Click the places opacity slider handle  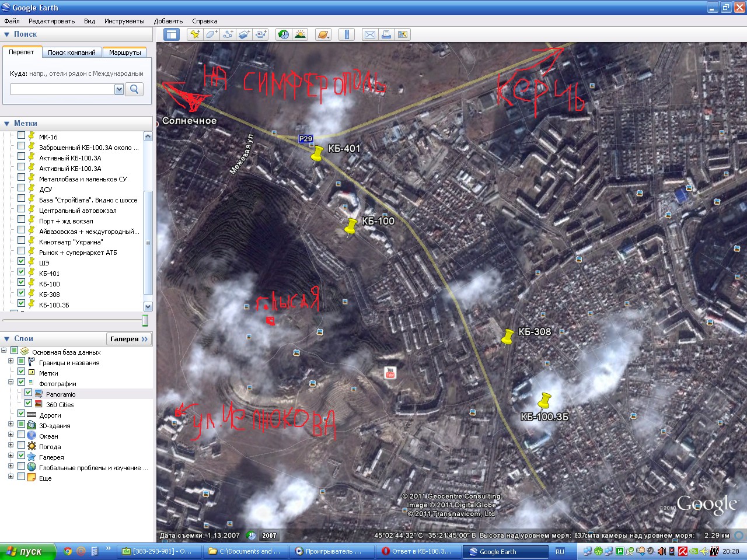tap(145, 321)
